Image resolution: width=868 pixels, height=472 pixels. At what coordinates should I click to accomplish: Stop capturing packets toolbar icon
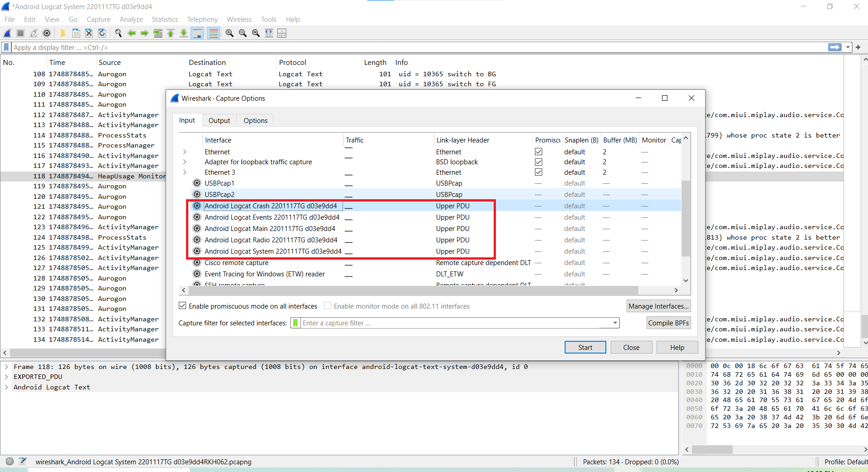point(20,33)
